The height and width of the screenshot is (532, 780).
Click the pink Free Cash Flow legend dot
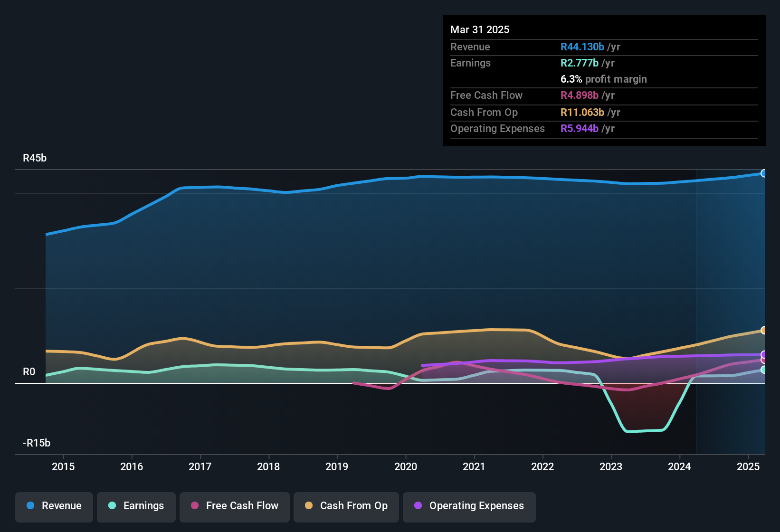tap(194, 506)
